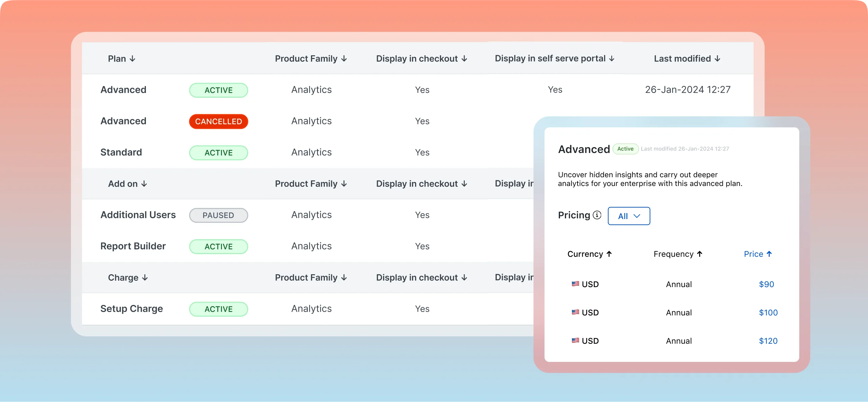This screenshot has height=402, width=868.
Task: Click the CANCELLED status badge
Action: pyautogui.click(x=218, y=121)
